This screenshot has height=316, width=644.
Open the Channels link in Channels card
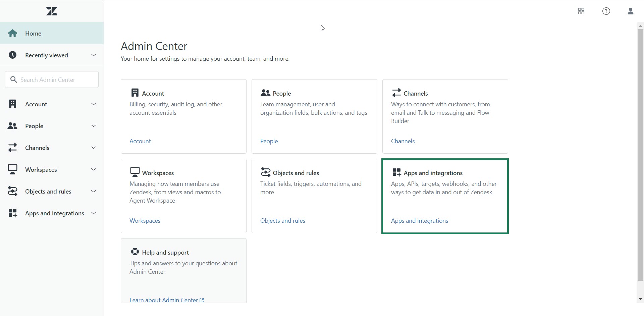[x=403, y=141]
